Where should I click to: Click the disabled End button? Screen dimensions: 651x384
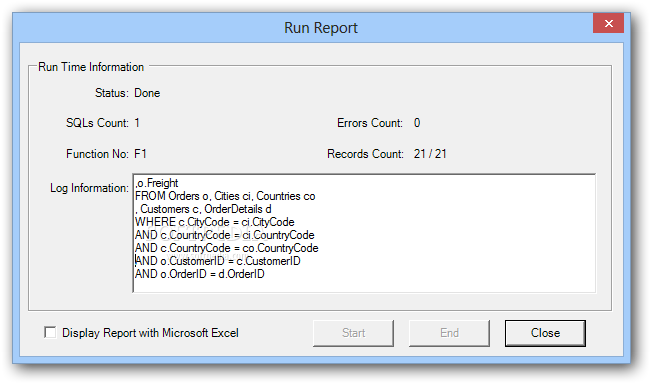449,333
